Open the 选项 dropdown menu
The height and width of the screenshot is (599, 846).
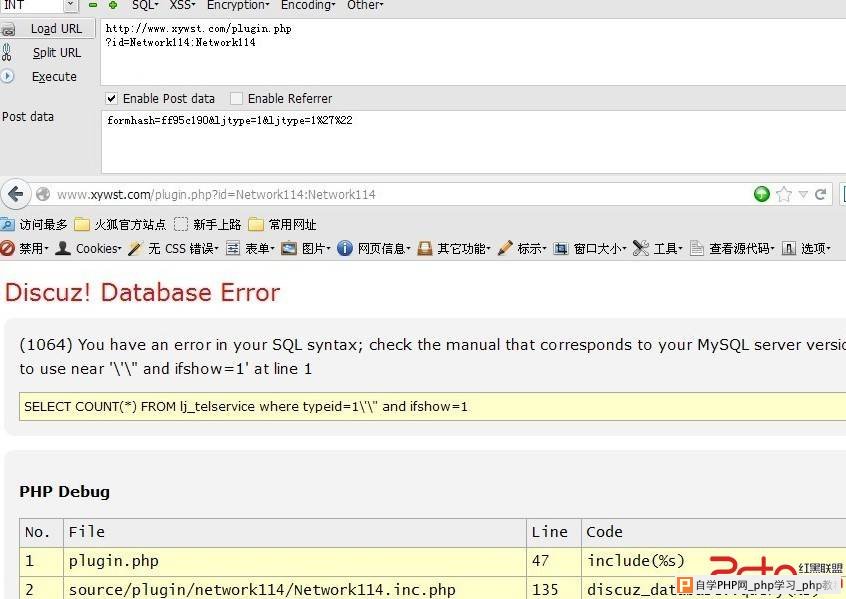[816, 248]
